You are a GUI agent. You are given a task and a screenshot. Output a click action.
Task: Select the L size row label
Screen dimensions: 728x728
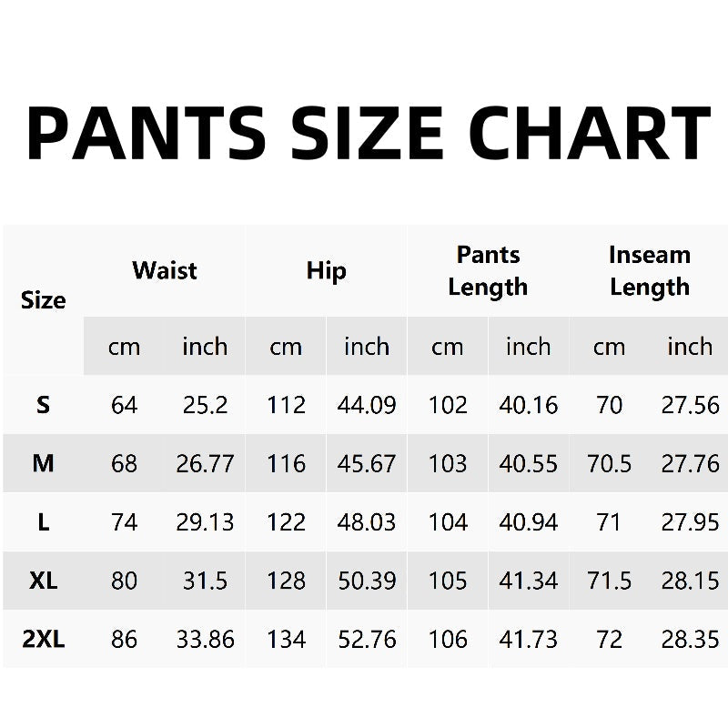[43, 522]
